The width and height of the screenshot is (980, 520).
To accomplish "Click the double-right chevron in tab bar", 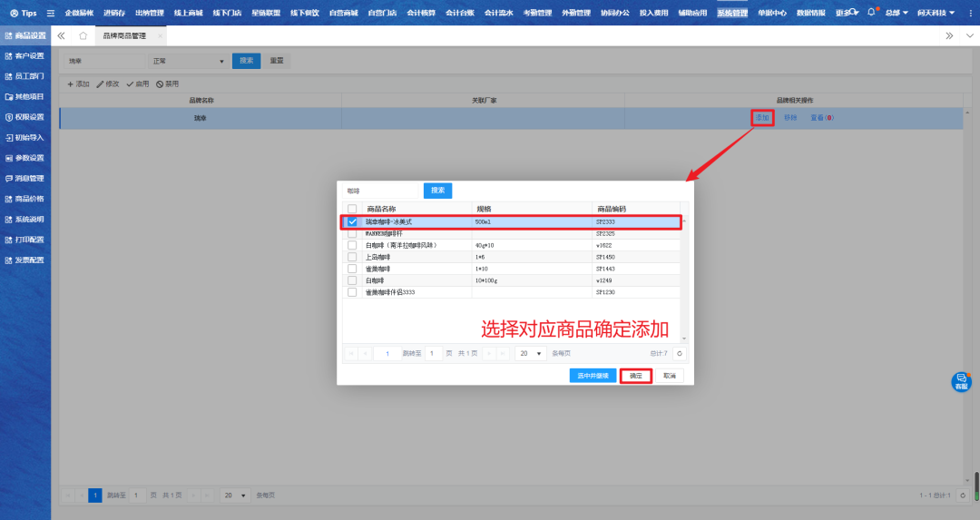I will (x=949, y=35).
